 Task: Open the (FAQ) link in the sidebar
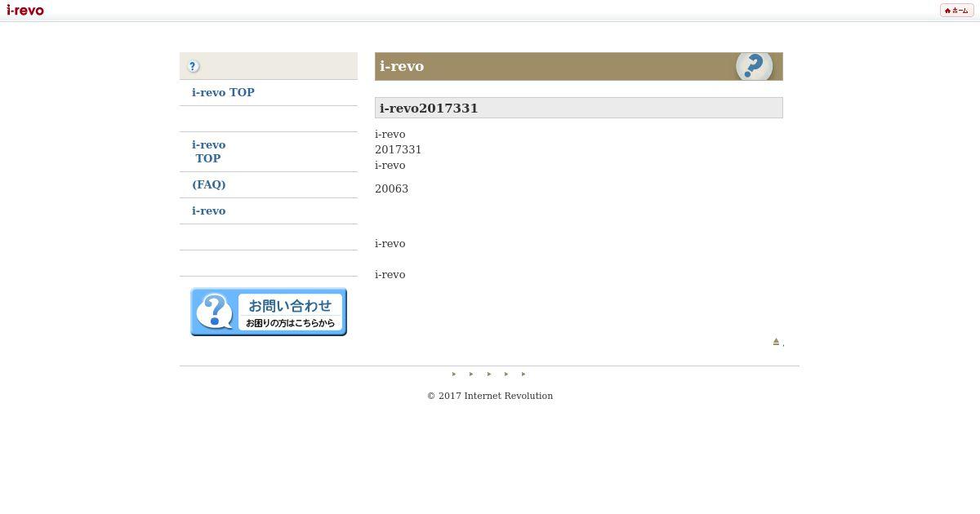point(208,184)
